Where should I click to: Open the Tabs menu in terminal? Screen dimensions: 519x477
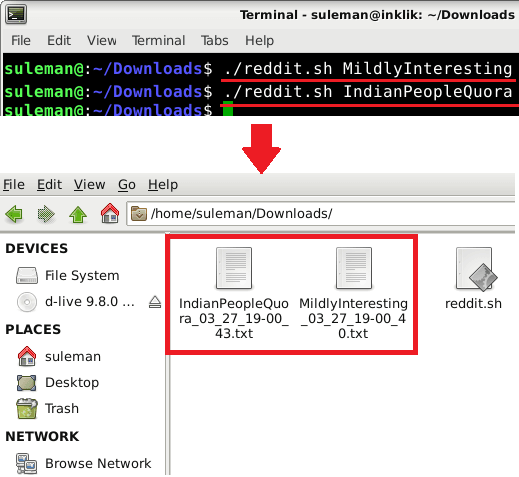(215, 41)
